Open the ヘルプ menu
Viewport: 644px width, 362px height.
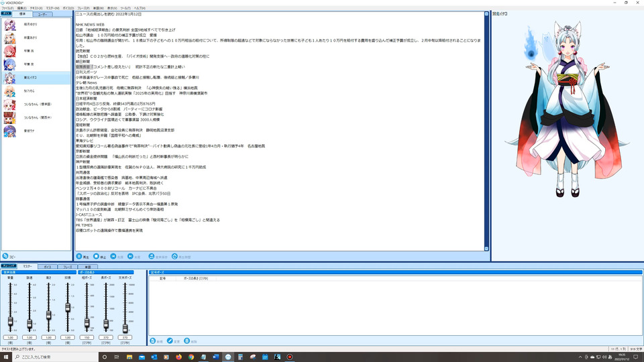tap(140, 8)
